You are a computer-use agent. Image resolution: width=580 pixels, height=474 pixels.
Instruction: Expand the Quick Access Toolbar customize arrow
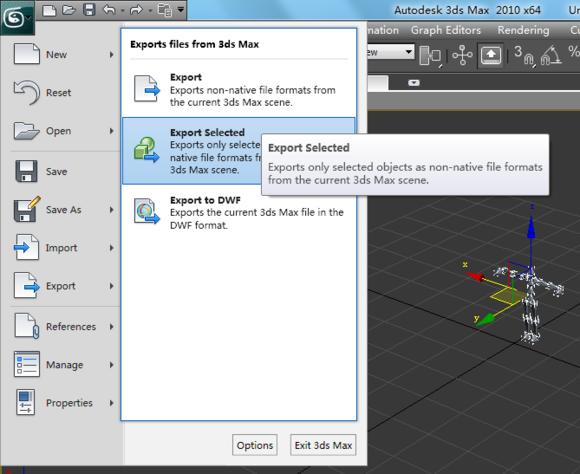(x=181, y=9)
